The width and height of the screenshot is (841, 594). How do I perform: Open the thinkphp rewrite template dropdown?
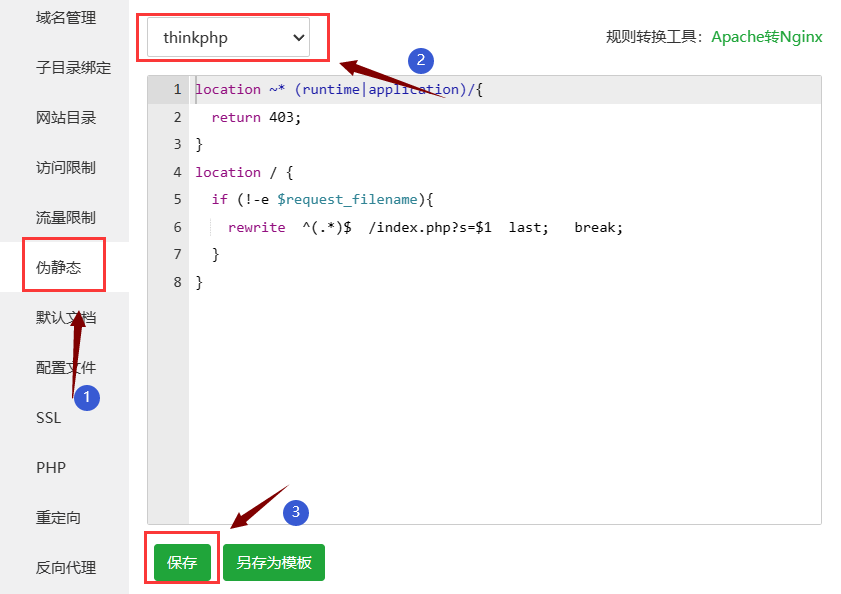point(228,38)
